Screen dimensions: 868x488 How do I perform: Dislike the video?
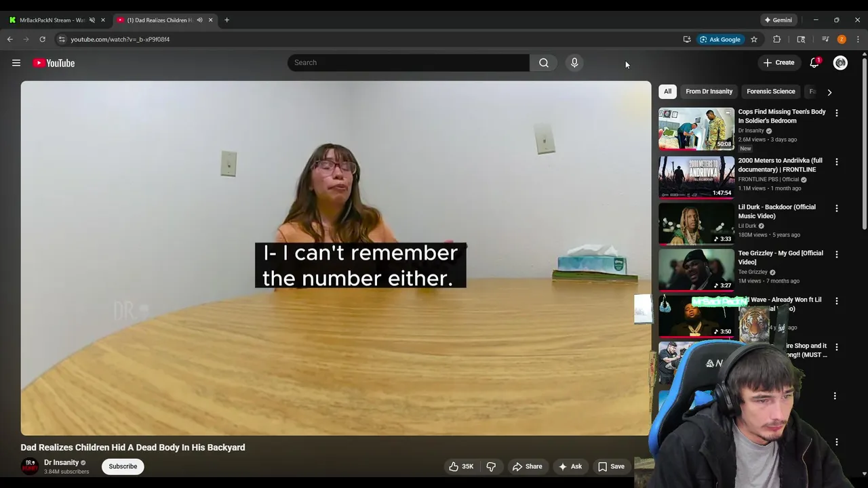[491, 466]
